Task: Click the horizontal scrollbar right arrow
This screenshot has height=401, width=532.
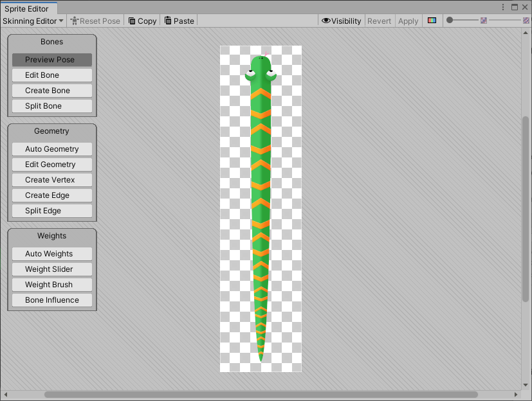Action: coord(516,394)
